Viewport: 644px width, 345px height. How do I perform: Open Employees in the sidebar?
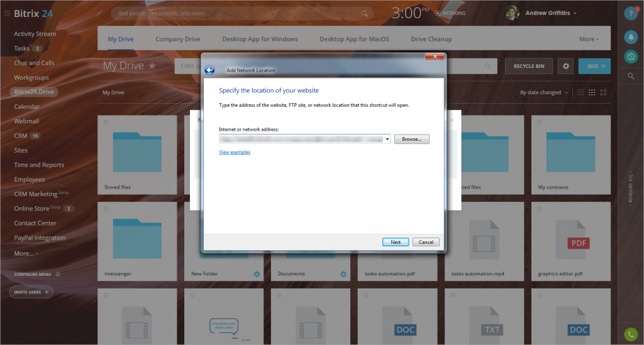tap(29, 179)
